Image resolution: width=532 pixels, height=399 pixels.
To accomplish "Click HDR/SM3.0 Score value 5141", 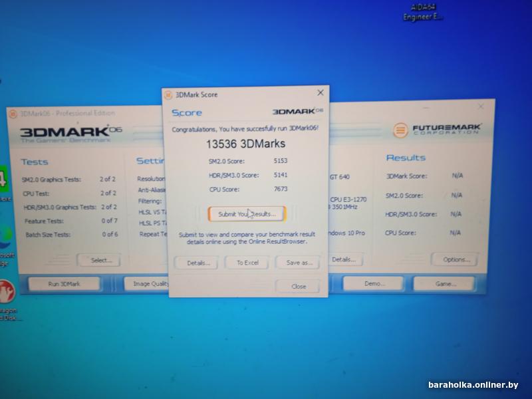I will pos(281,175).
